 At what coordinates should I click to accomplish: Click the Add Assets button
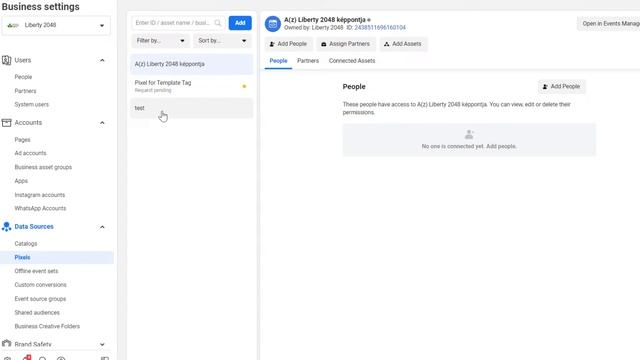tap(403, 44)
